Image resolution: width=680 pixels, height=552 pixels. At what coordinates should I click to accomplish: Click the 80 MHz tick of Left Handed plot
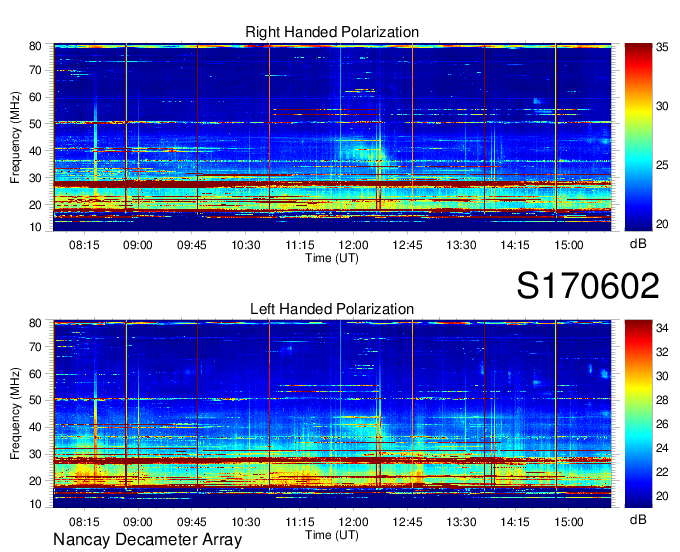tap(35, 323)
